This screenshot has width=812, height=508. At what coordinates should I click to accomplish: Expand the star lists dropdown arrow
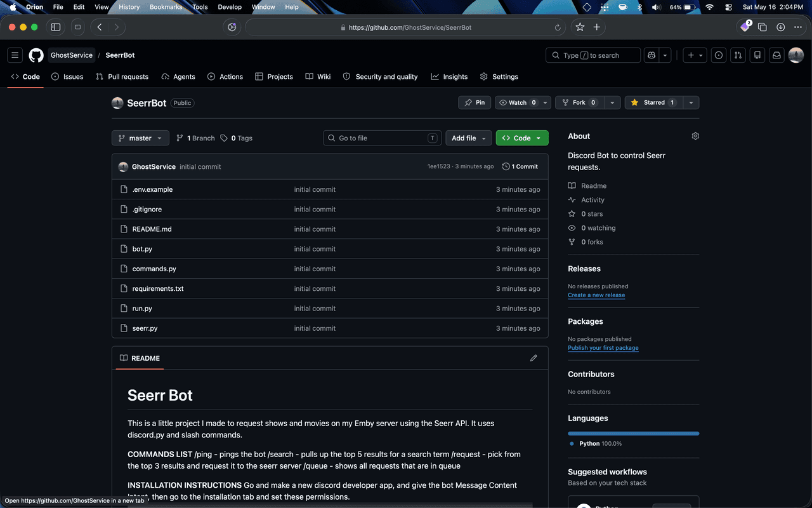(x=691, y=103)
